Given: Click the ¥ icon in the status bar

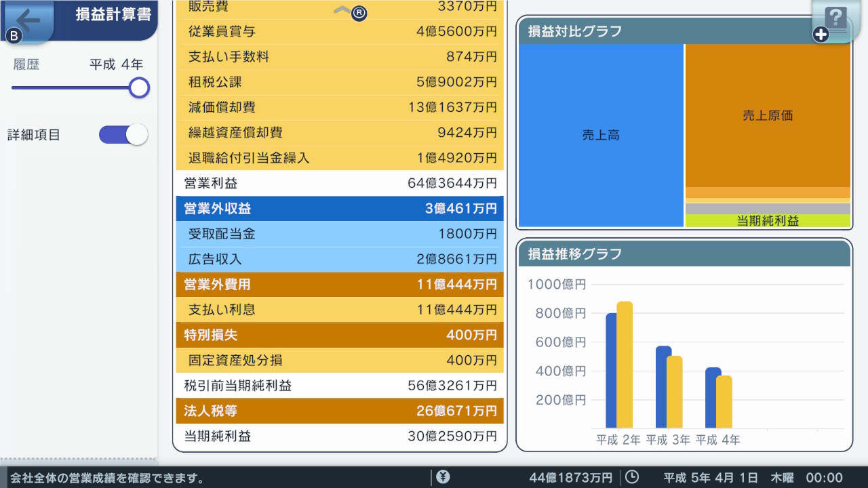Looking at the screenshot, I should click(443, 476).
